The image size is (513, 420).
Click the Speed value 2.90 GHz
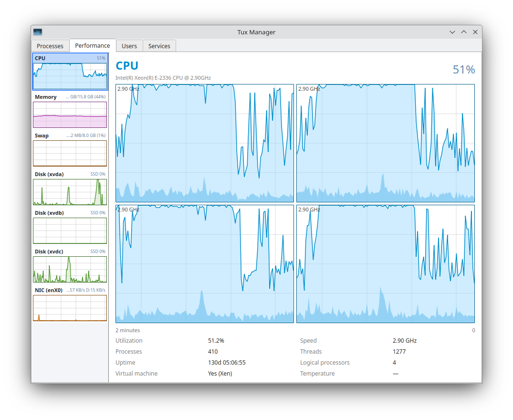(405, 340)
